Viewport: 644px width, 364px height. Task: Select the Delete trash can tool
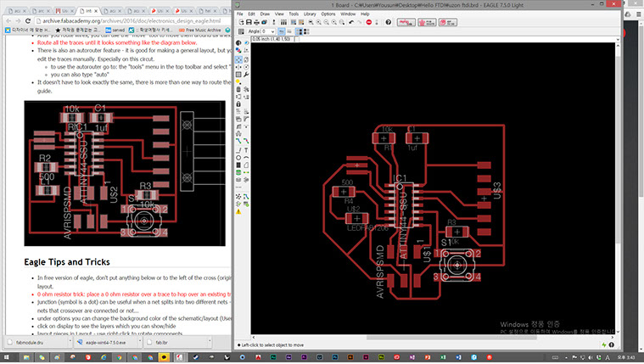pyautogui.click(x=238, y=89)
